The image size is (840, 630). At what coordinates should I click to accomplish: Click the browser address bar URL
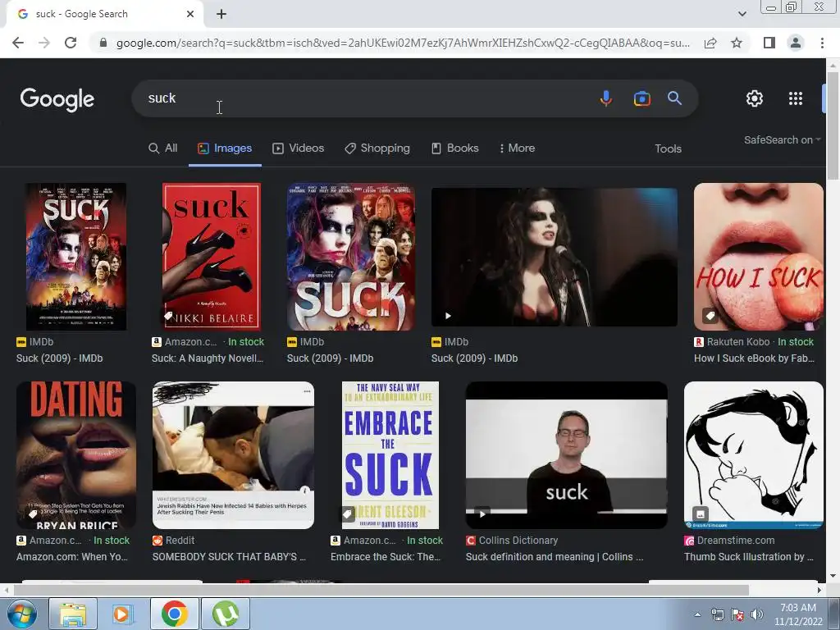[x=403, y=43]
